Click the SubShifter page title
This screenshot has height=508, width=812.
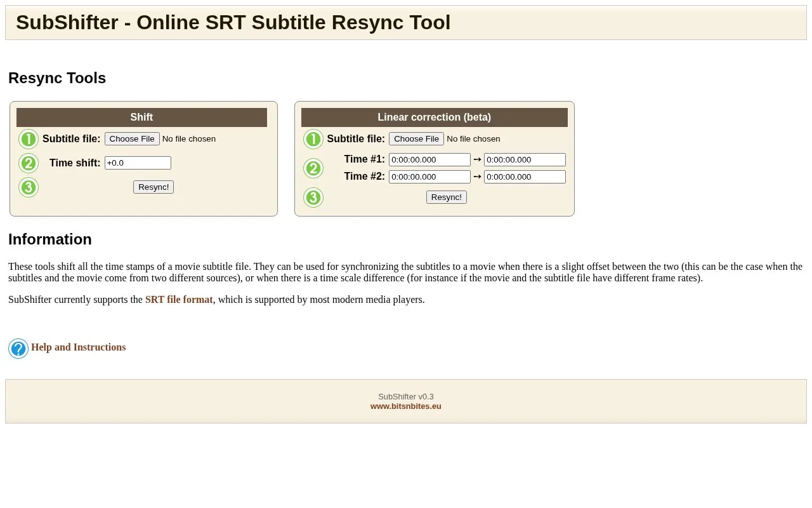coord(233,22)
